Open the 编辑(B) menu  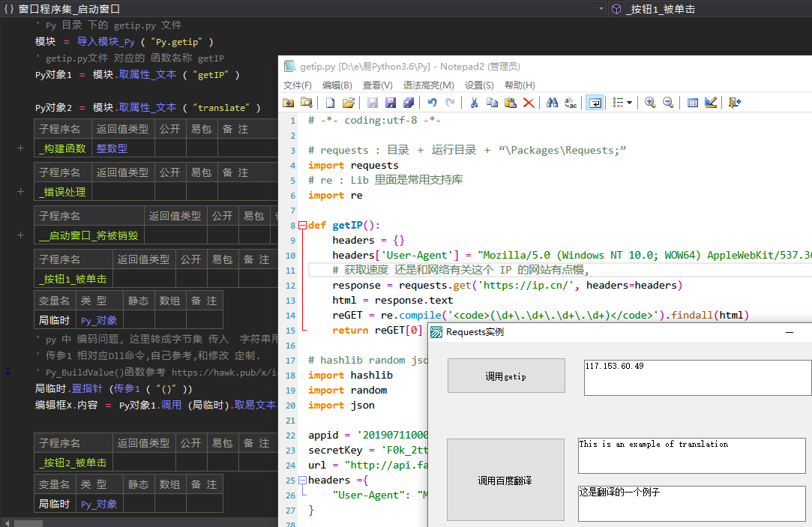pyautogui.click(x=337, y=85)
